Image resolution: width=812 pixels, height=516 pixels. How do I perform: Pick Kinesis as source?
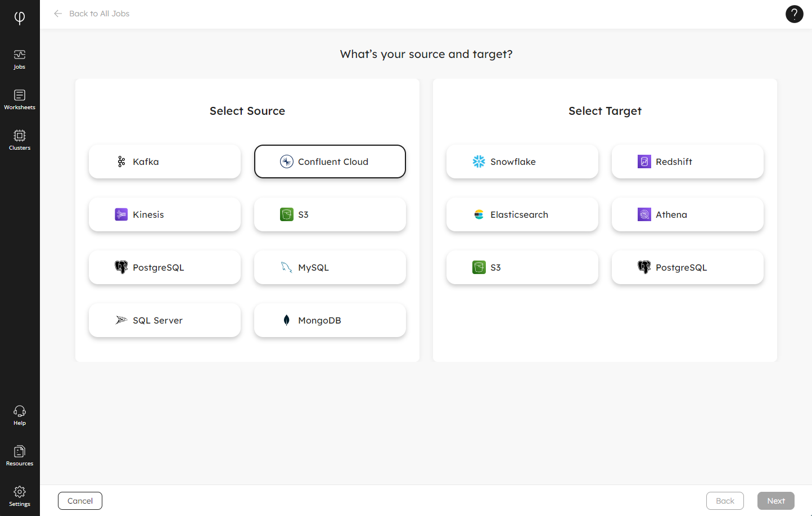(x=165, y=214)
